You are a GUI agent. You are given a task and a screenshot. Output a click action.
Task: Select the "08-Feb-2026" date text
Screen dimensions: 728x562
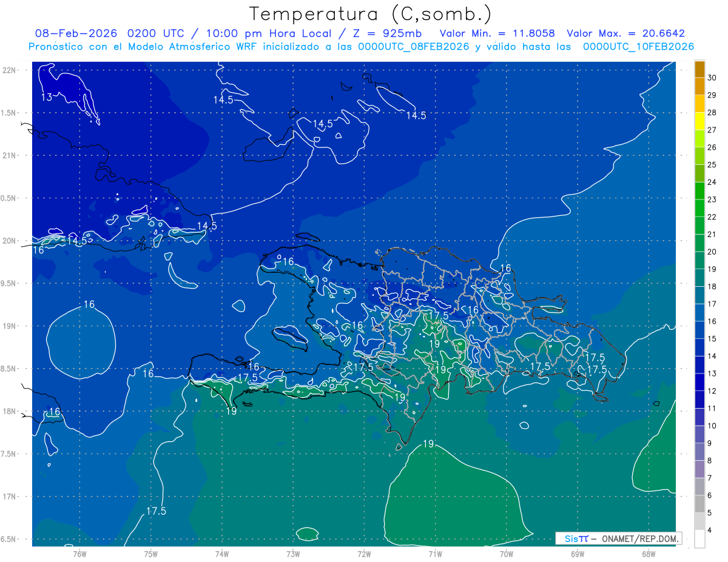coord(77,33)
